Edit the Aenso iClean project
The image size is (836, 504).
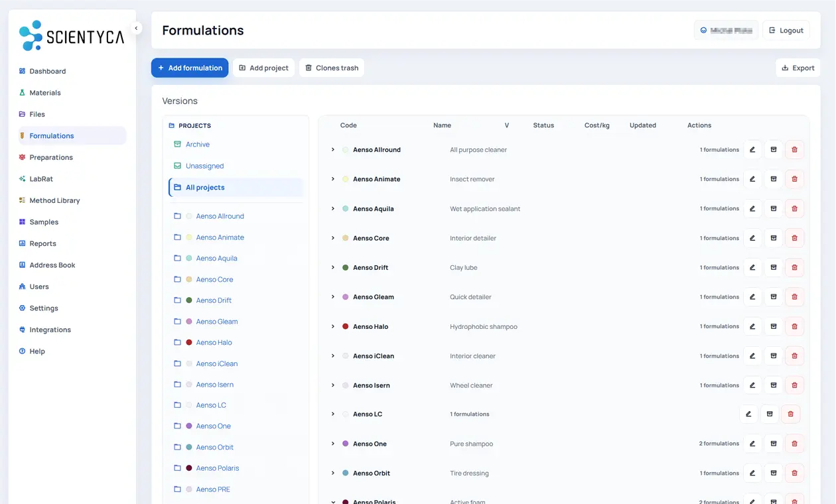point(752,356)
